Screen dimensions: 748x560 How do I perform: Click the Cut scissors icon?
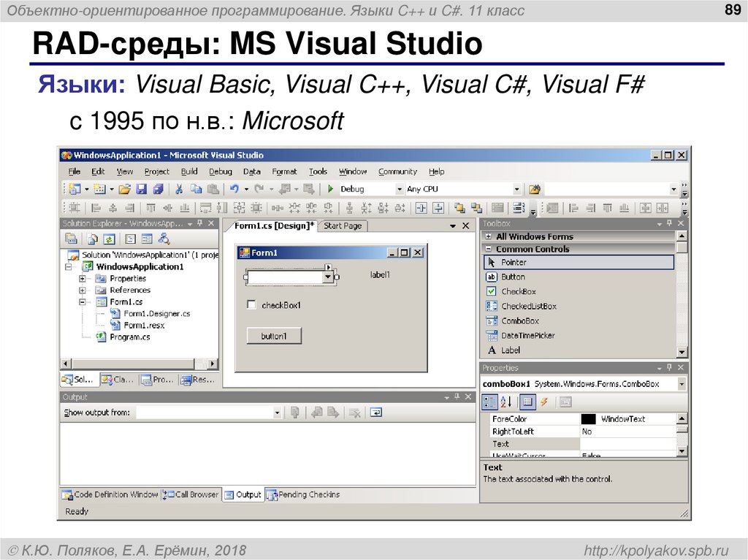(178, 189)
